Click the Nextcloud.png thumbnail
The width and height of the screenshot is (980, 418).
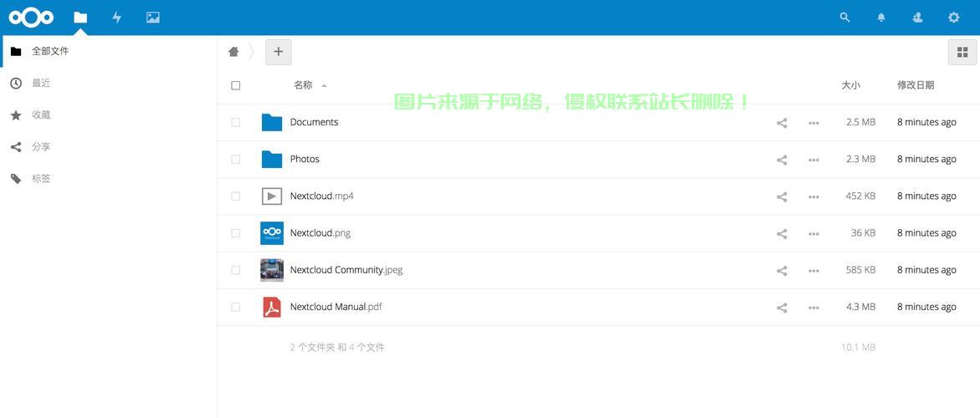click(x=272, y=232)
